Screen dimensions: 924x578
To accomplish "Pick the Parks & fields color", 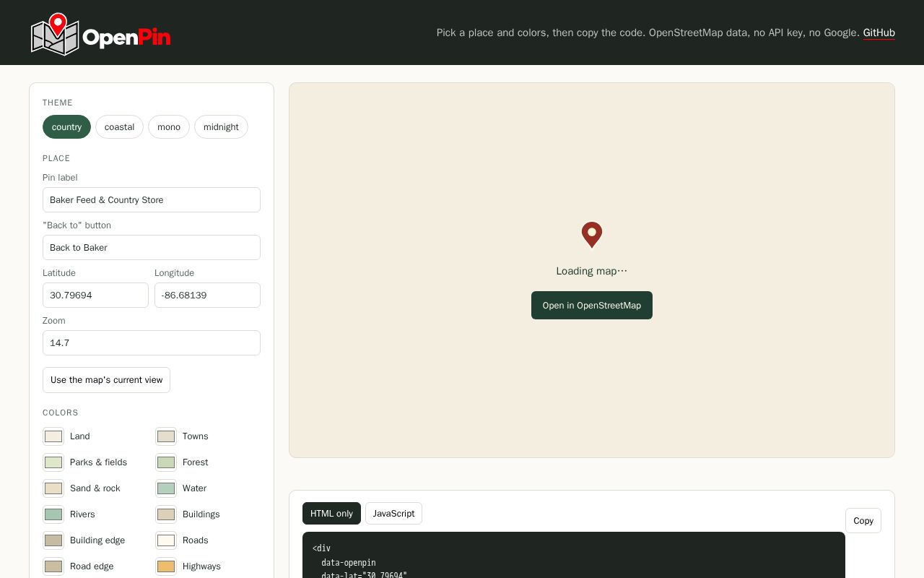I will 53,462.
